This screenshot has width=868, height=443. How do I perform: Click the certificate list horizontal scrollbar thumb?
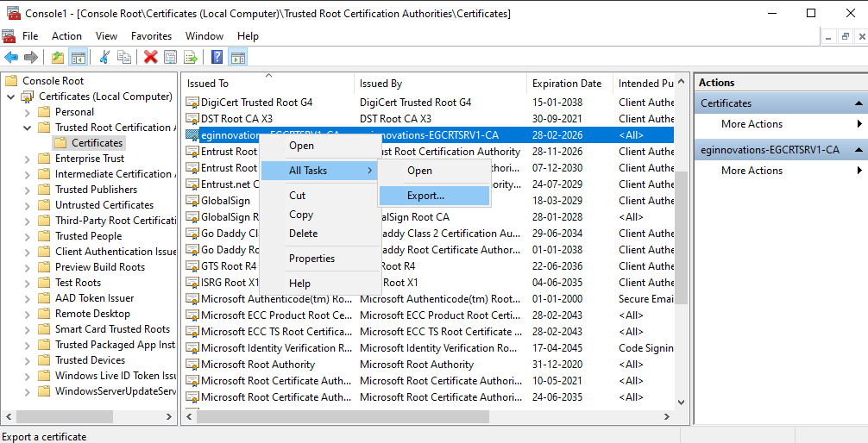(342, 416)
